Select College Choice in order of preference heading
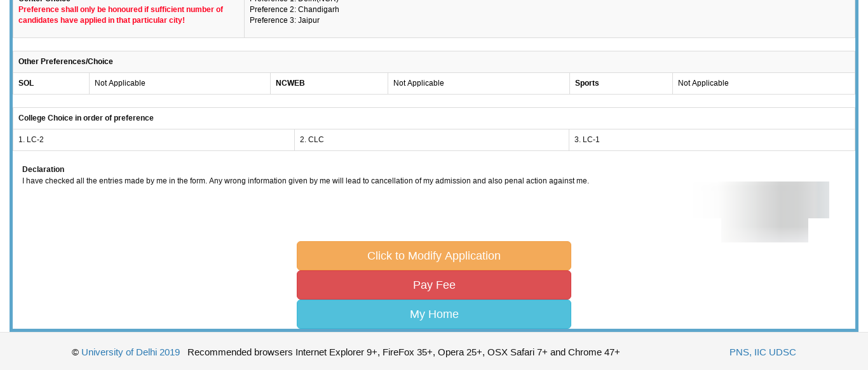This screenshot has height=370, width=868. click(86, 118)
